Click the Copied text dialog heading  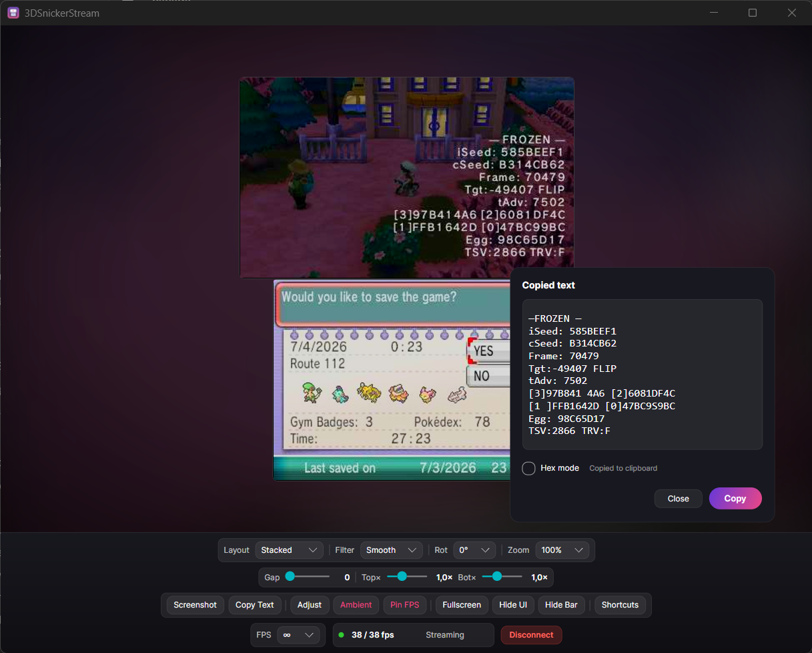tap(548, 285)
